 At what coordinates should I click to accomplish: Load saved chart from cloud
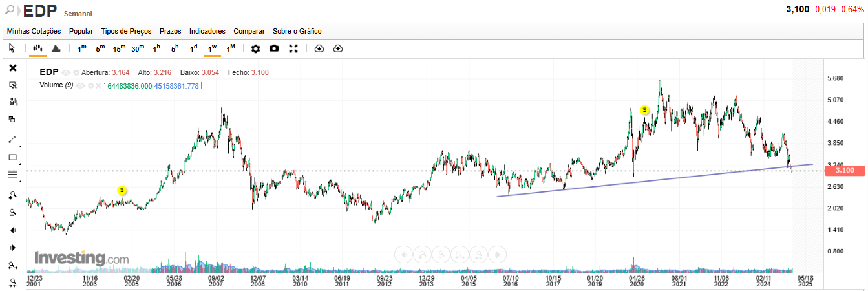pyautogui.click(x=319, y=48)
